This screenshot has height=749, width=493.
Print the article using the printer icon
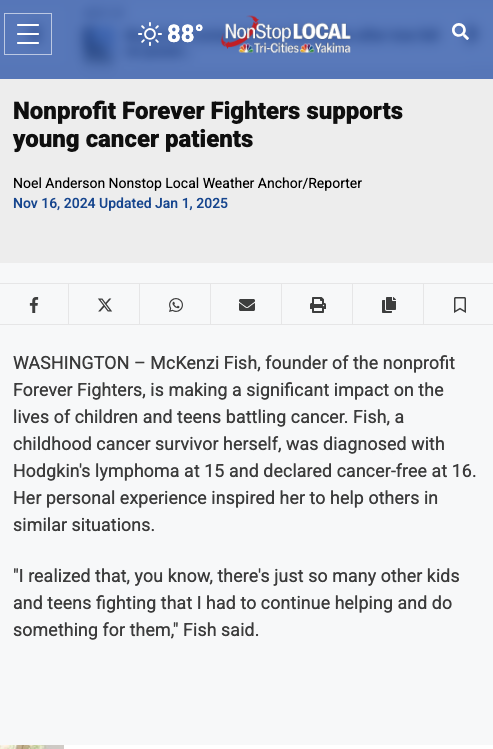tap(318, 305)
